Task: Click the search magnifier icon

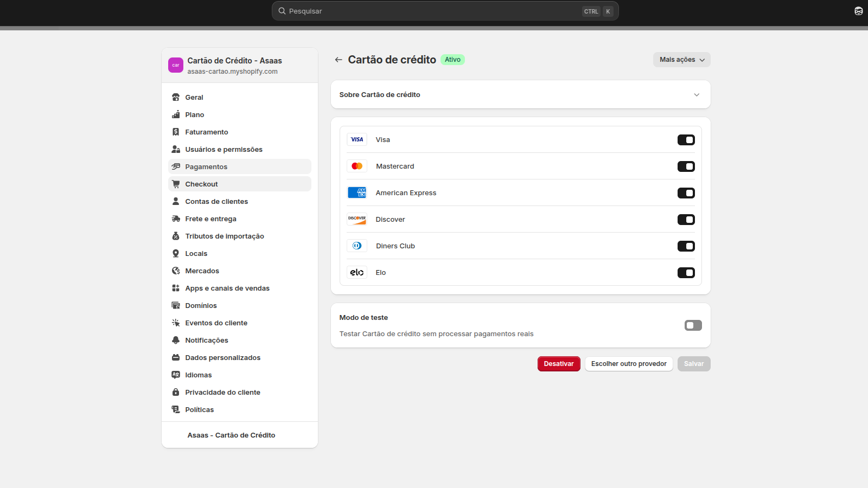Action: (282, 11)
